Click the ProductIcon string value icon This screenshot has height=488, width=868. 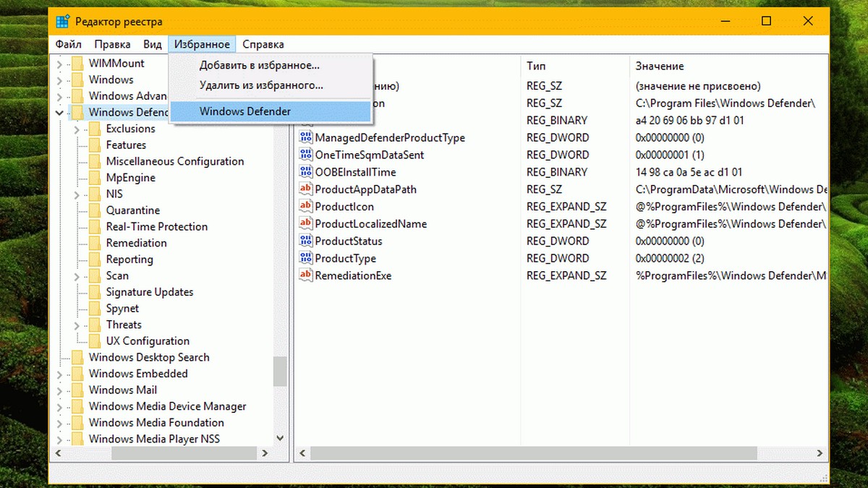point(305,207)
